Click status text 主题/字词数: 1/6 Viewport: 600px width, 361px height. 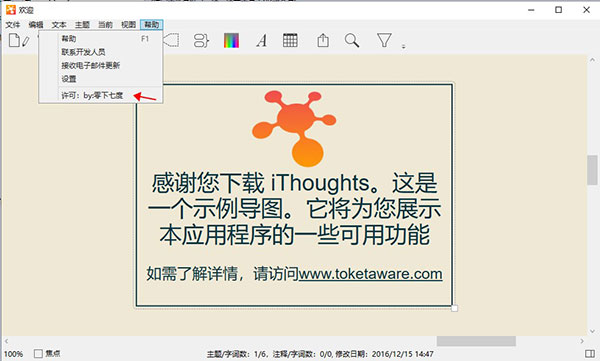pos(236,354)
